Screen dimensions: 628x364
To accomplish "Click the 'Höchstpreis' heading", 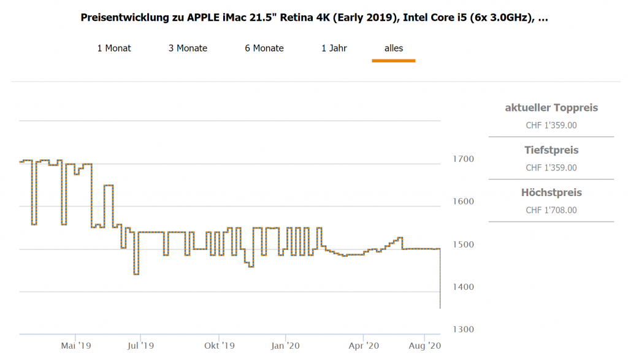I will click(551, 192).
